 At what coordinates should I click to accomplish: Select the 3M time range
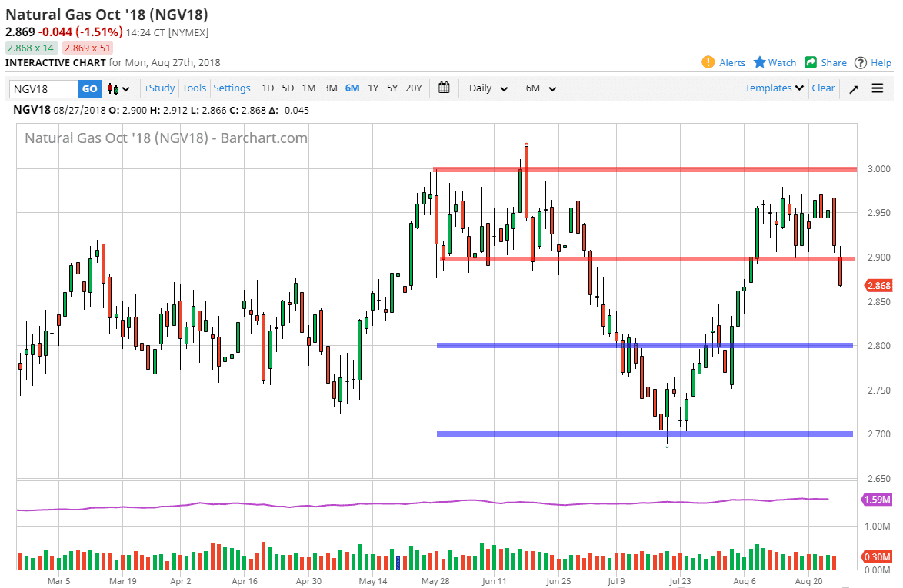coord(330,88)
